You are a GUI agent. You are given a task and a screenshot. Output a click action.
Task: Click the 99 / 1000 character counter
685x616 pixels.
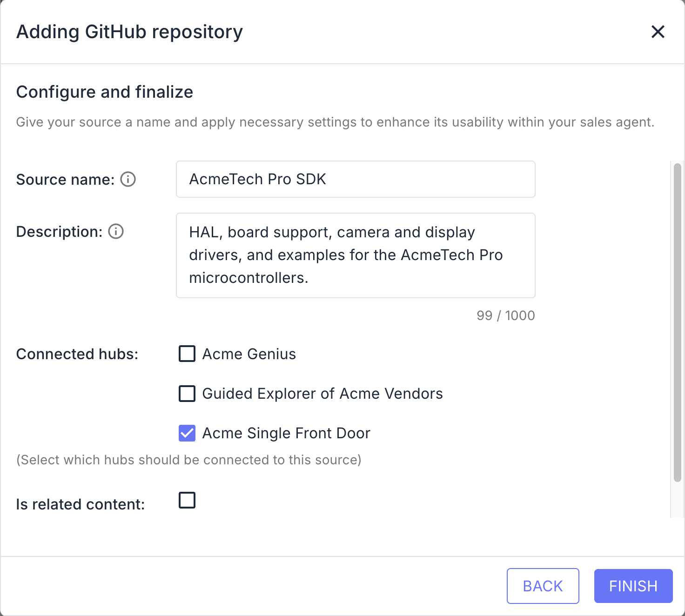coord(506,315)
